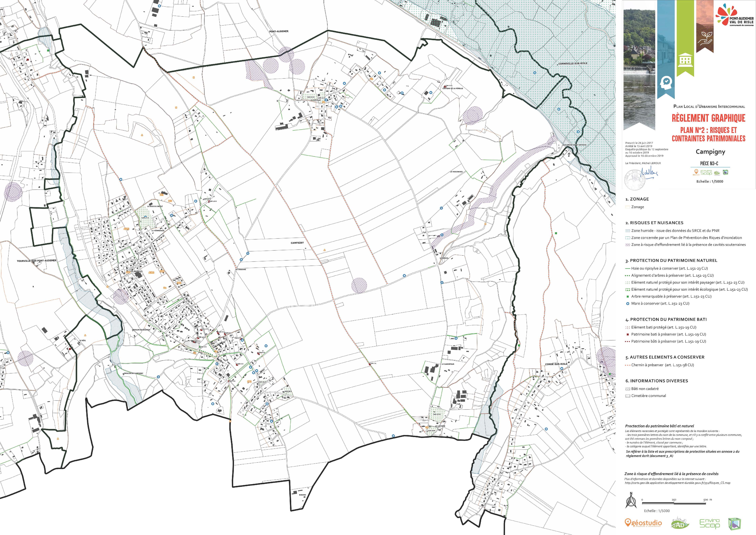
Task: Click the MOULIN DE BIGARDS label
Action: pos(141,330)
